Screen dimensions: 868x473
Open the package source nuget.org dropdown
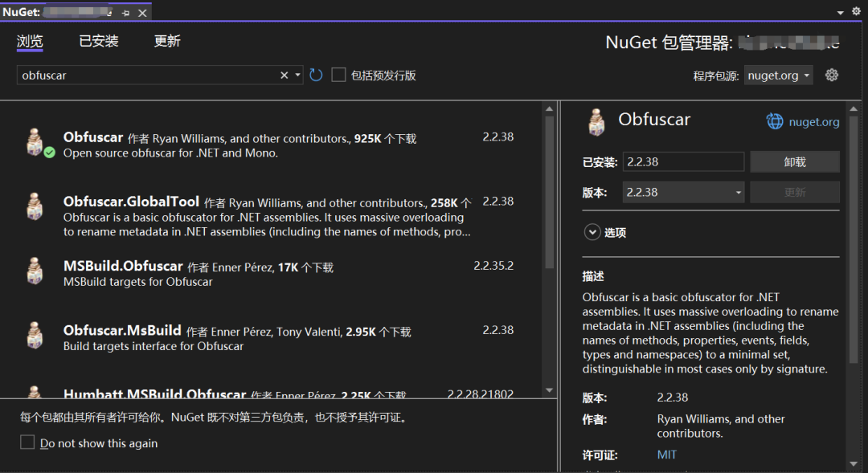coord(779,75)
